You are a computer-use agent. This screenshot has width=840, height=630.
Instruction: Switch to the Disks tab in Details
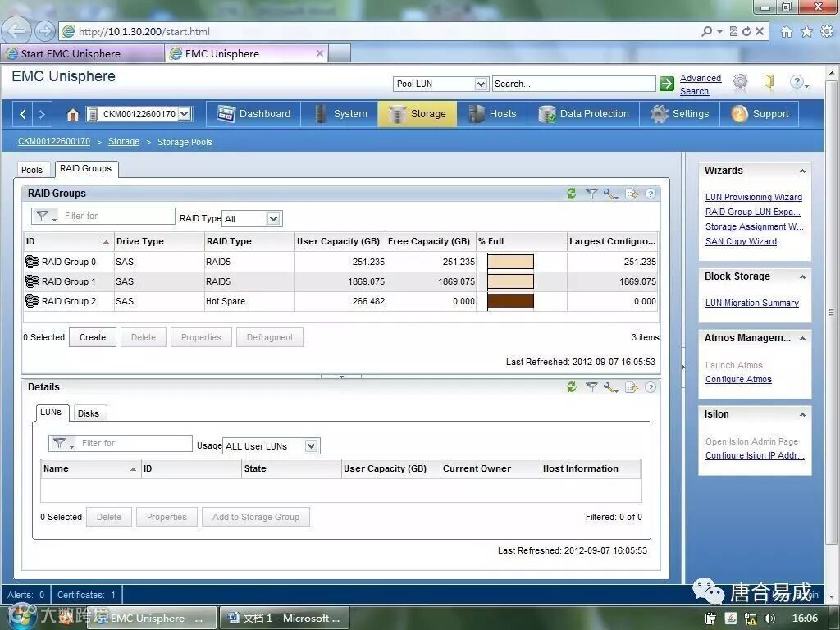(x=89, y=413)
